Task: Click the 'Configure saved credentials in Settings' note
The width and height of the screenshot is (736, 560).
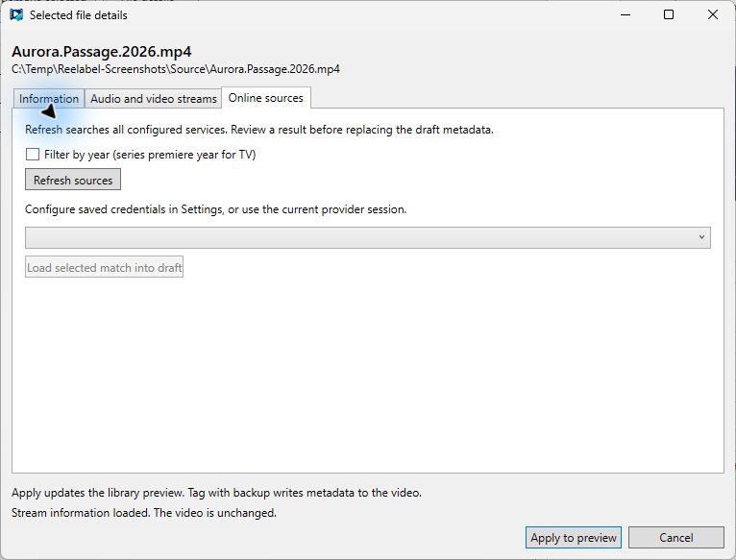Action: pyautogui.click(x=215, y=209)
